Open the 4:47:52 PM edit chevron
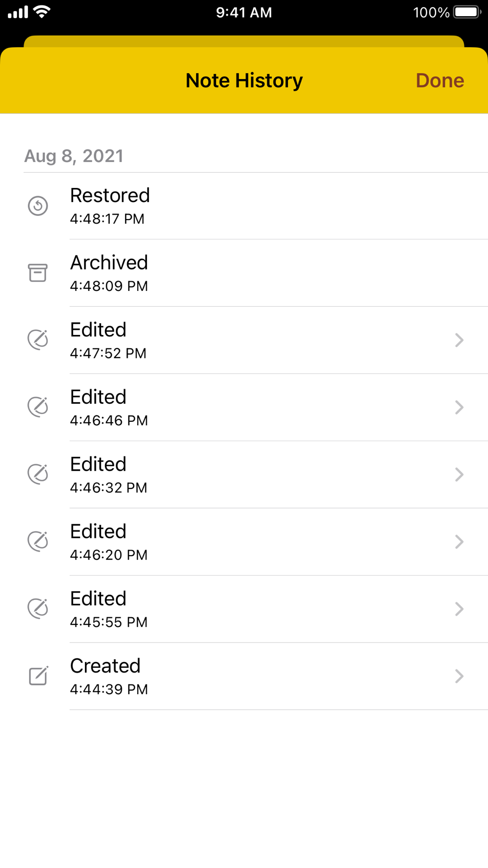The width and height of the screenshot is (488, 868). [459, 340]
